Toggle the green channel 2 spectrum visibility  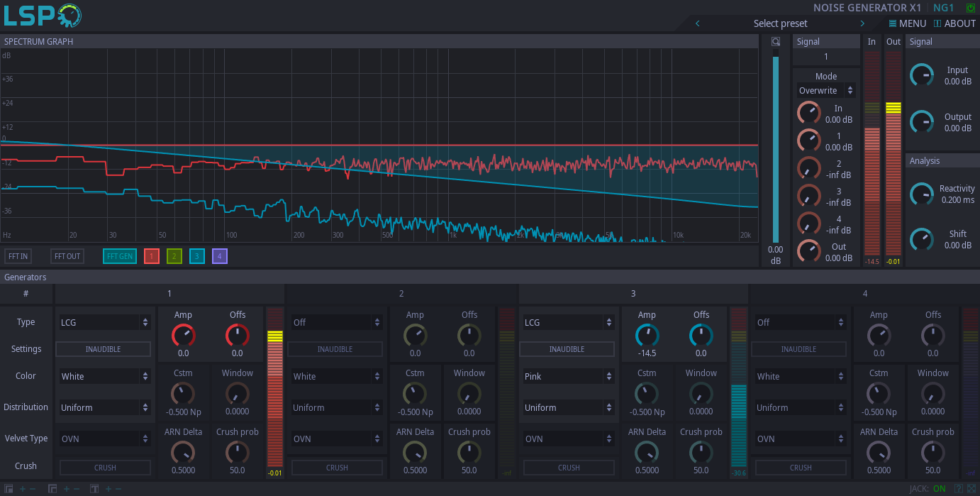tap(174, 255)
